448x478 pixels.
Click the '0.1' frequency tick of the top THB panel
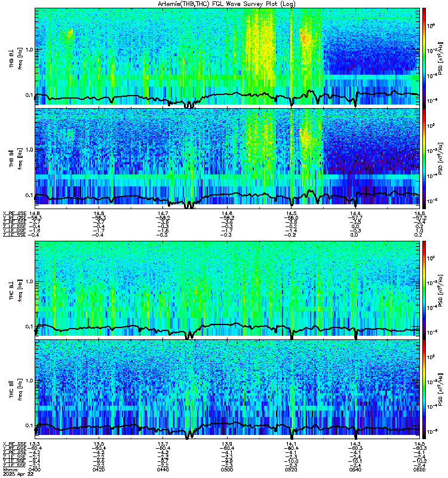[29, 95]
